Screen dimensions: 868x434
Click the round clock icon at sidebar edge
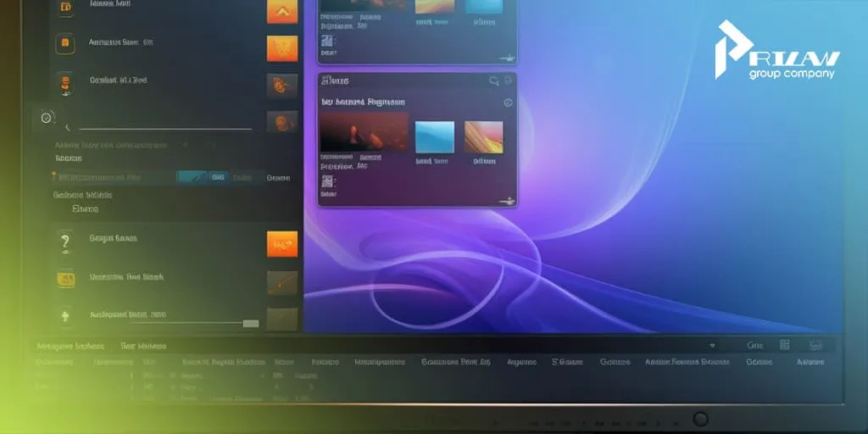point(47,119)
